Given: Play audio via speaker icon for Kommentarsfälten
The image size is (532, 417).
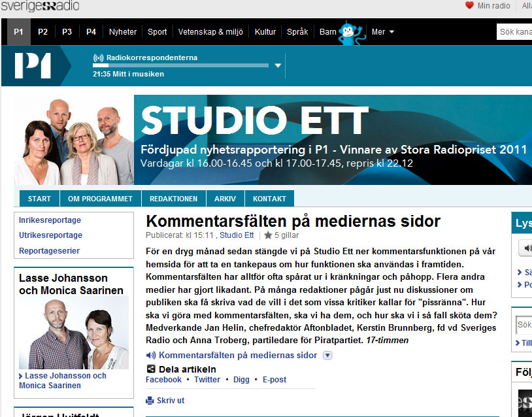Looking at the screenshot, I should [150, 356].
